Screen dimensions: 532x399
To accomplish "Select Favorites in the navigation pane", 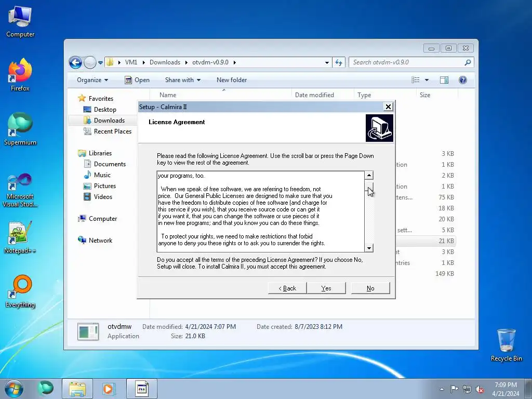I will (101, 99).
